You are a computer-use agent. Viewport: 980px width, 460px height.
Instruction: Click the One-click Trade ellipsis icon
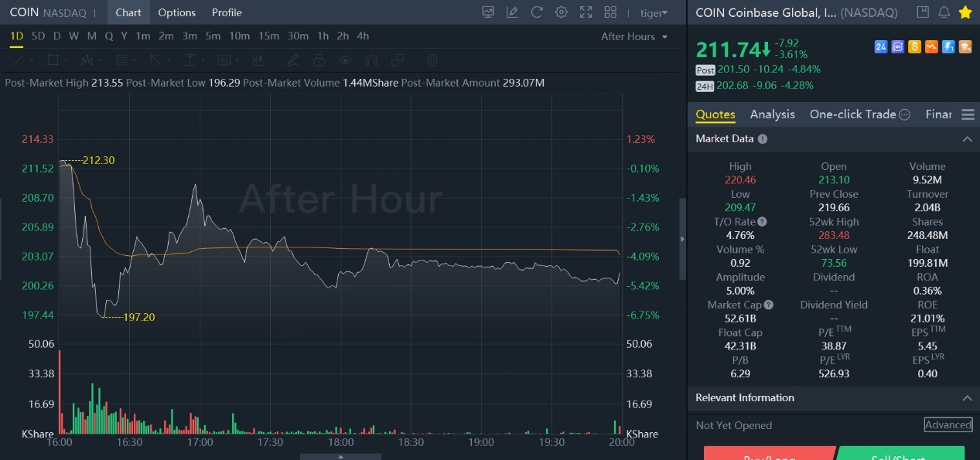click(904, 114)
